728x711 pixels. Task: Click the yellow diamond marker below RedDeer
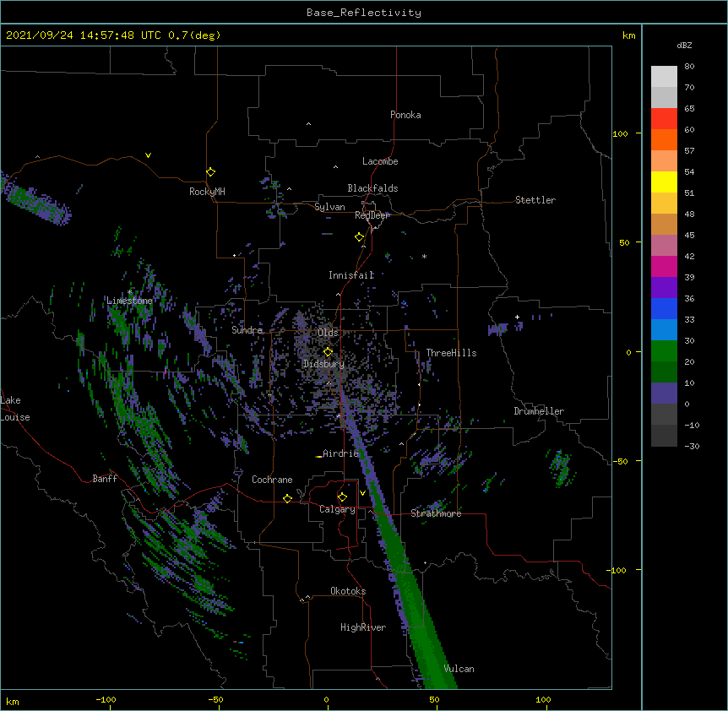(x=359, y=236)
